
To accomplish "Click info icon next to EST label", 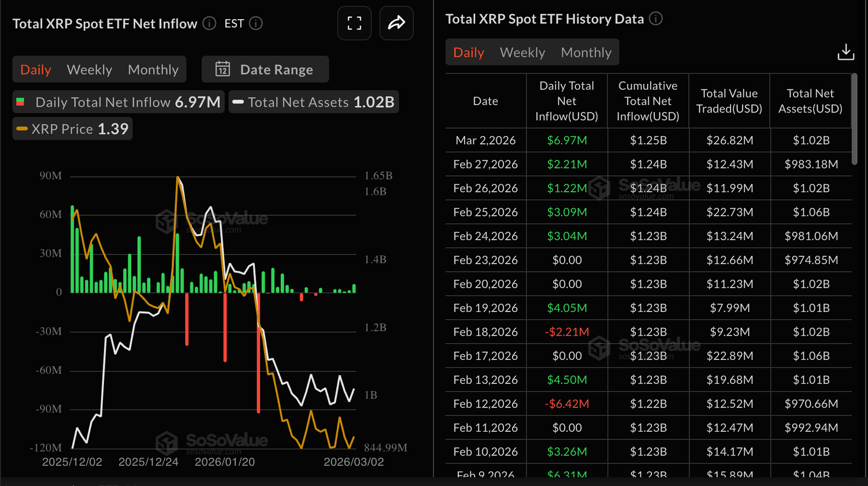I will [x=256, y=23].
